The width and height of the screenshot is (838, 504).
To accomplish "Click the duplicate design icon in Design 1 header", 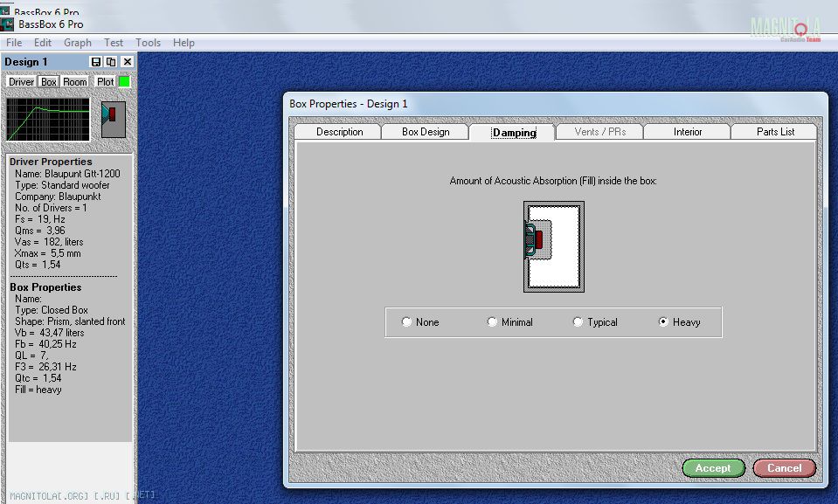I will click(x=111, y=62).
